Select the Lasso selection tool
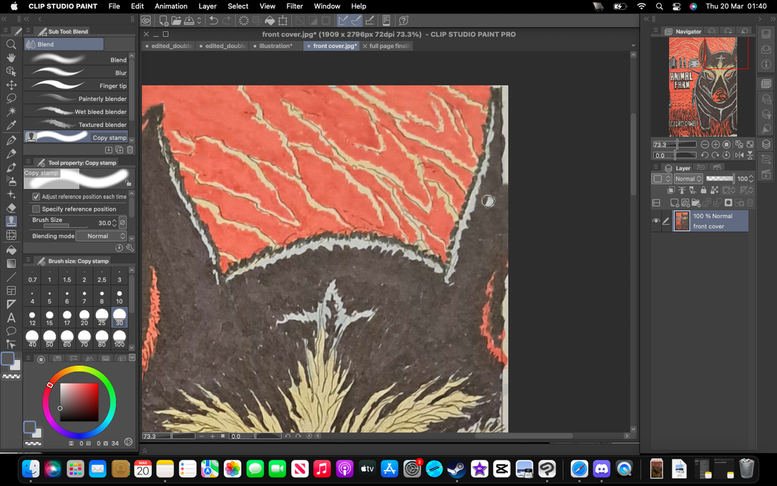Viewport: 777px width, 486px height. tap(11, 98)
